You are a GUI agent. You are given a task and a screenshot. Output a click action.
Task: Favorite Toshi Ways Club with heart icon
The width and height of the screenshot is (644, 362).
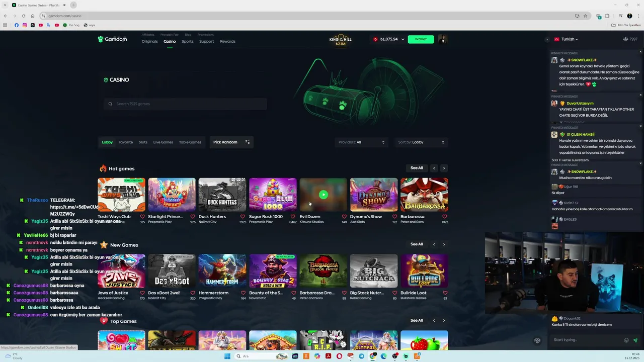click(142, 217)
